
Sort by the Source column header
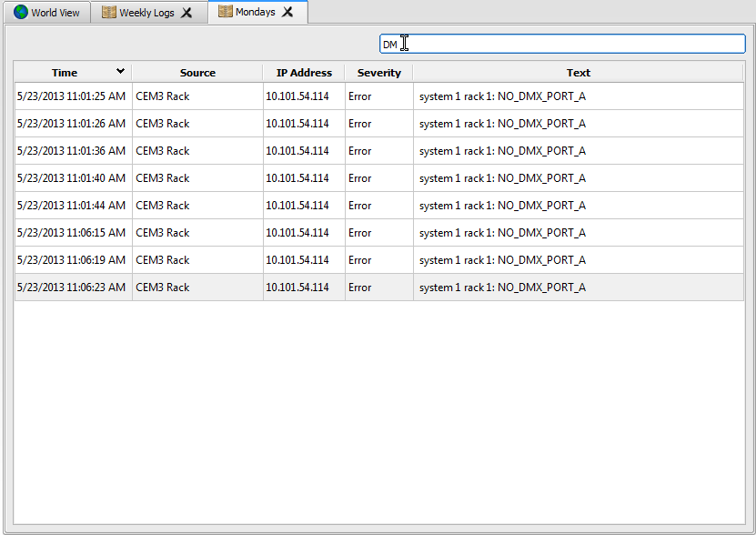[x=197, y=73]
